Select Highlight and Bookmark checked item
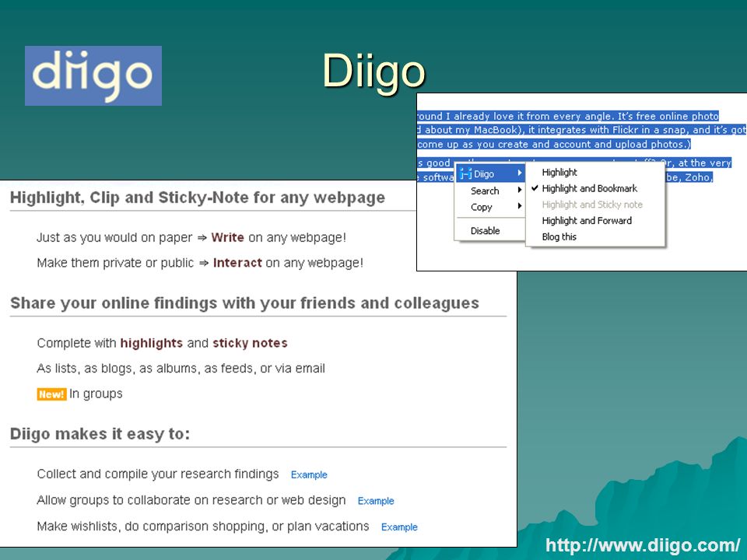The image size is (747, 560). click(589, 188)
